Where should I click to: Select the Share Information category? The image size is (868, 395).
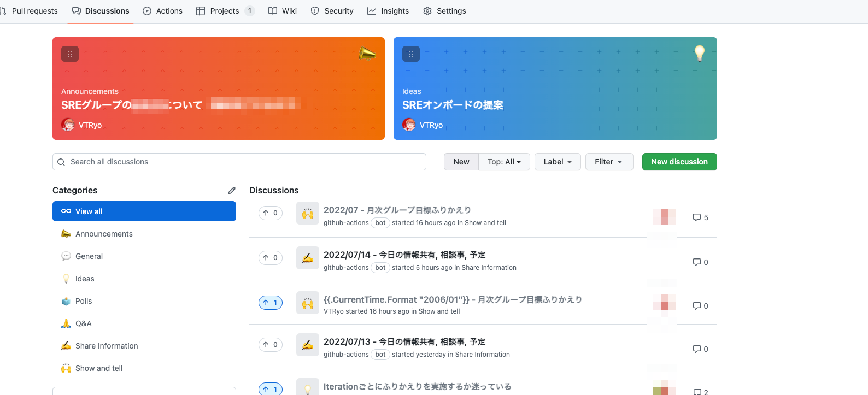pos(144,346)
